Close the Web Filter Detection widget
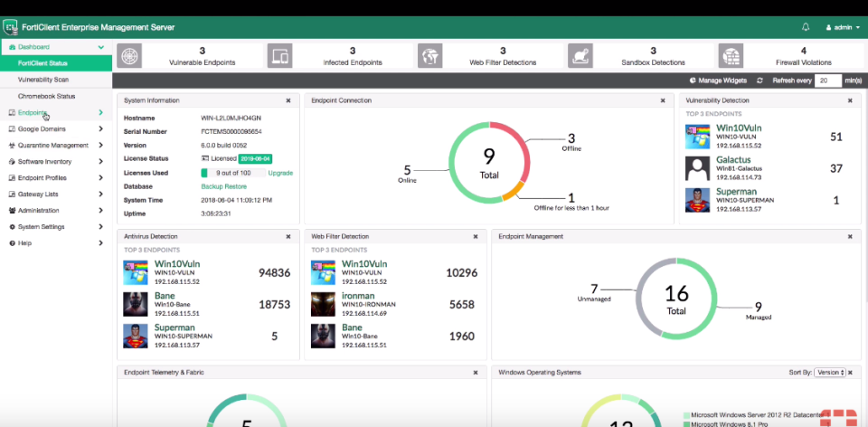The image size is (868, 427). [476, 236]
